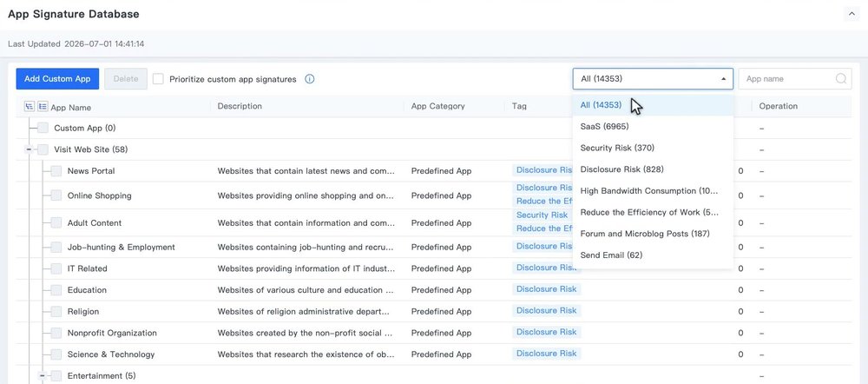The width and height of the screenshot is (868, 384).
Task: Tick the Custom App (0) checkbox
Action: coord(43,128)
